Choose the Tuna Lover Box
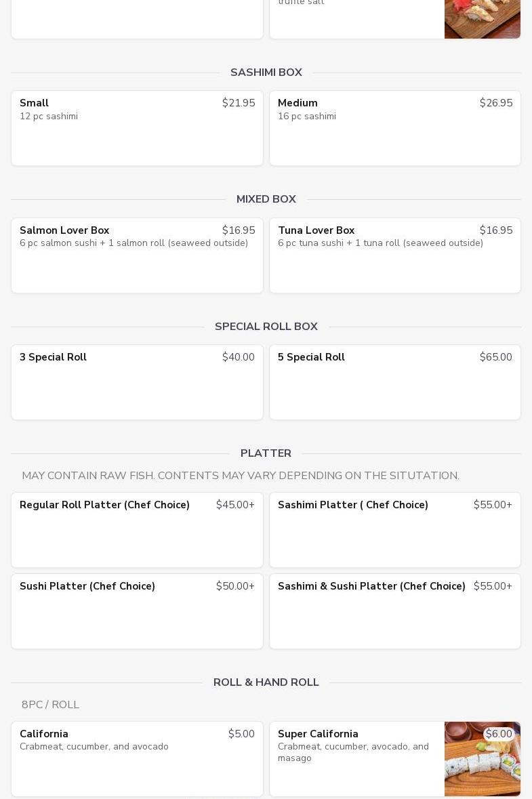This screenshot has height=799, width=532. tap(395, 255)
